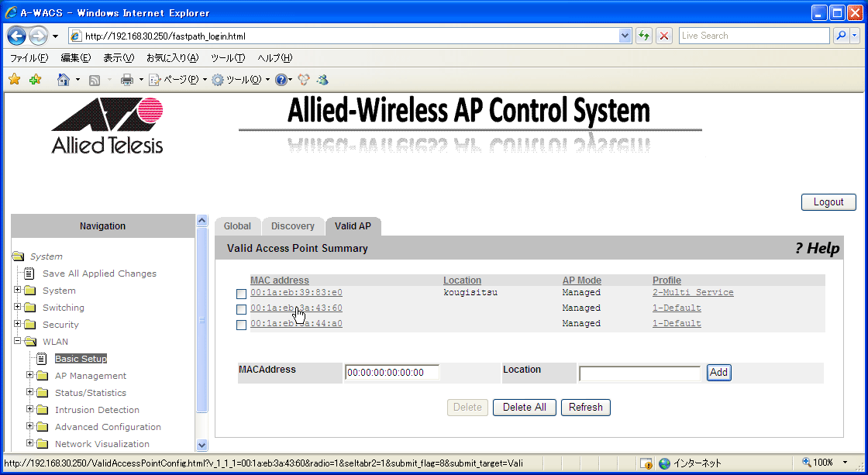Screen dimensions: 868x475
Task: Expand the Switching folder node
Action: (18, 307)
